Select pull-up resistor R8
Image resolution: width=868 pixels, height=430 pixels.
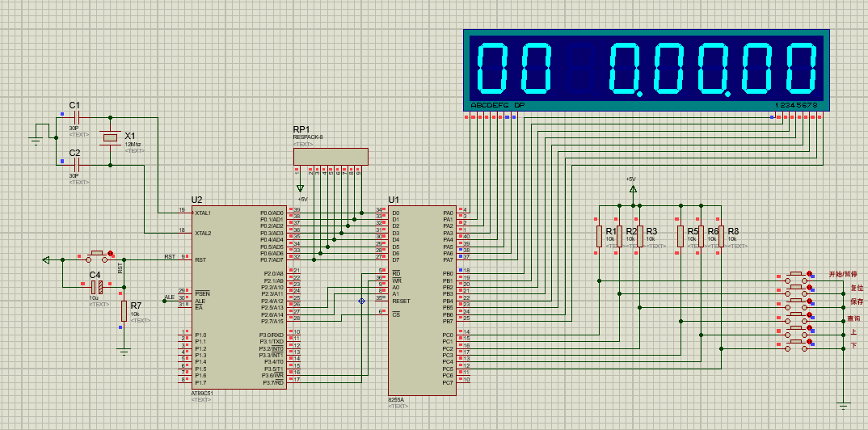click(x=721, y=235)
